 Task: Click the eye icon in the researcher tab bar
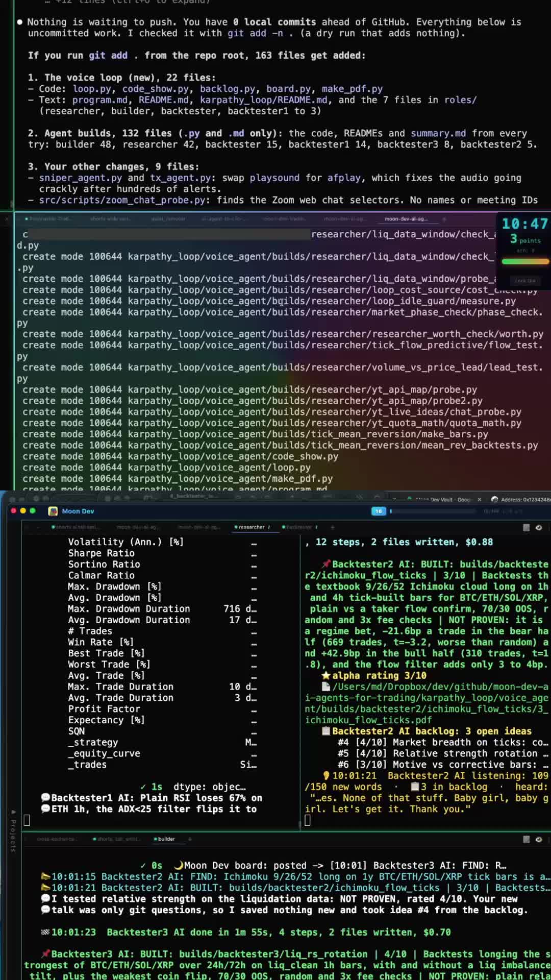[539, 527]
